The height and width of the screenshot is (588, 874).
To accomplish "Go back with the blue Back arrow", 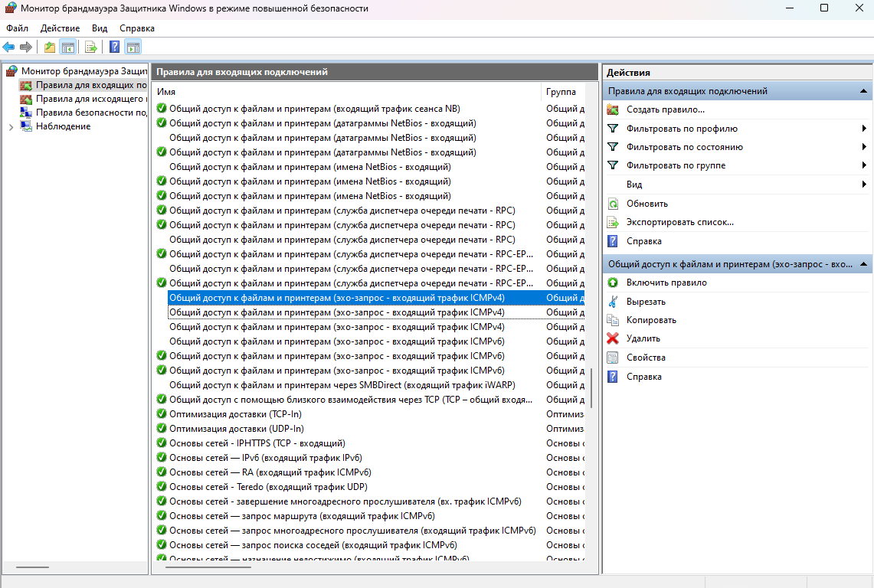I will [8, 47].
